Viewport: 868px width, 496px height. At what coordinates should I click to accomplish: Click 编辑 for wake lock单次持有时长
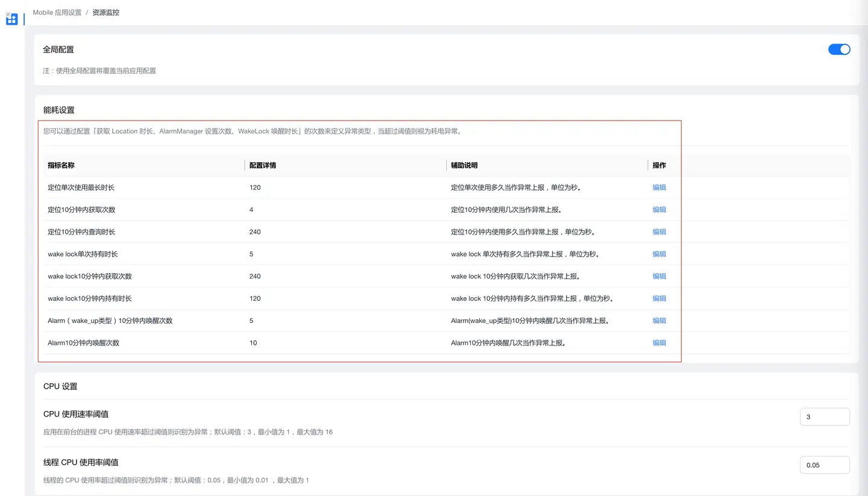tap(659, 254)
